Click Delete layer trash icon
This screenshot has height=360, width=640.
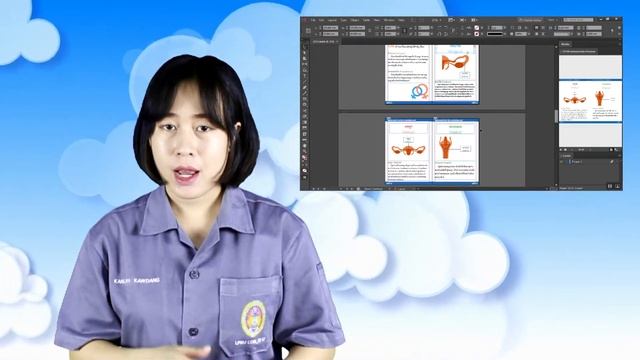coord(617,186)
